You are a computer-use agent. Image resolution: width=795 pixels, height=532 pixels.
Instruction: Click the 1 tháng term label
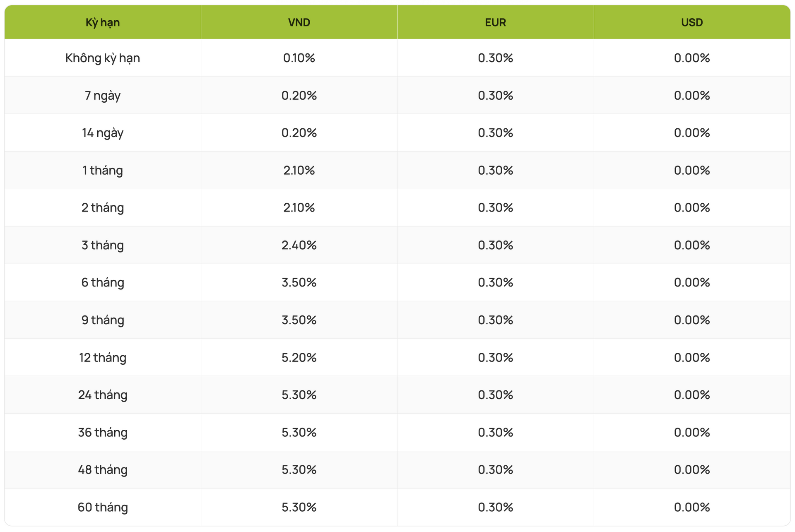[x=102, y=171]
